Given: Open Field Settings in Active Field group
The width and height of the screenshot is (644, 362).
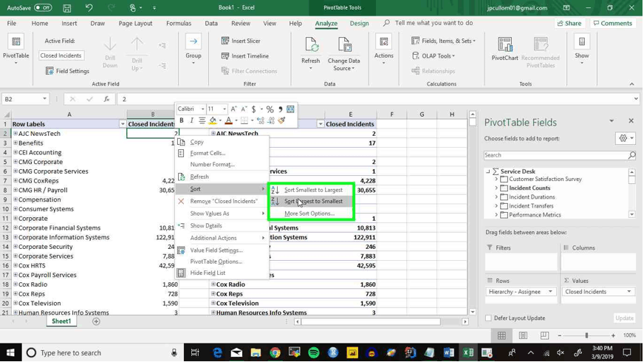Looking at the screenshot, I should click(67, 71).
